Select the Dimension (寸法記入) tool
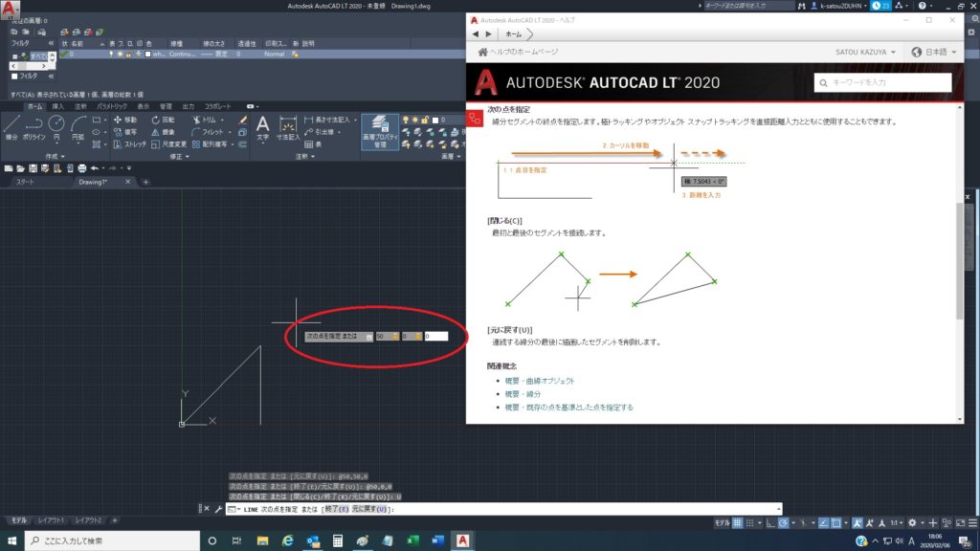The height and width of the screenshot is (551, 980). coord(287,127)
